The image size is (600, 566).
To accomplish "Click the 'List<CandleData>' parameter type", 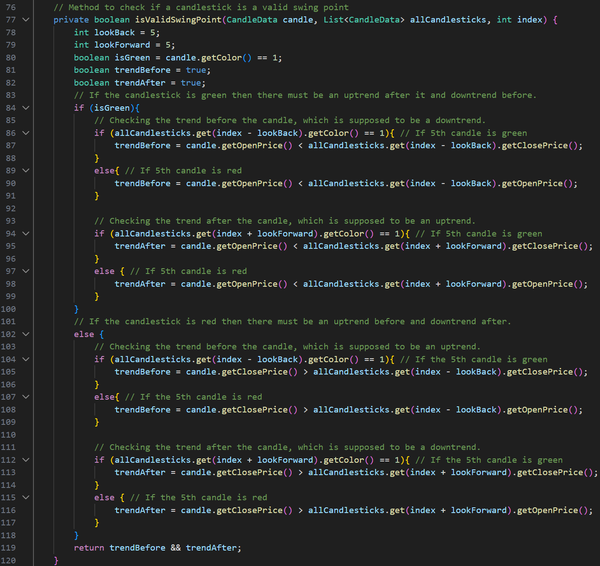I will pyautogui.click(x=357, y=19).
